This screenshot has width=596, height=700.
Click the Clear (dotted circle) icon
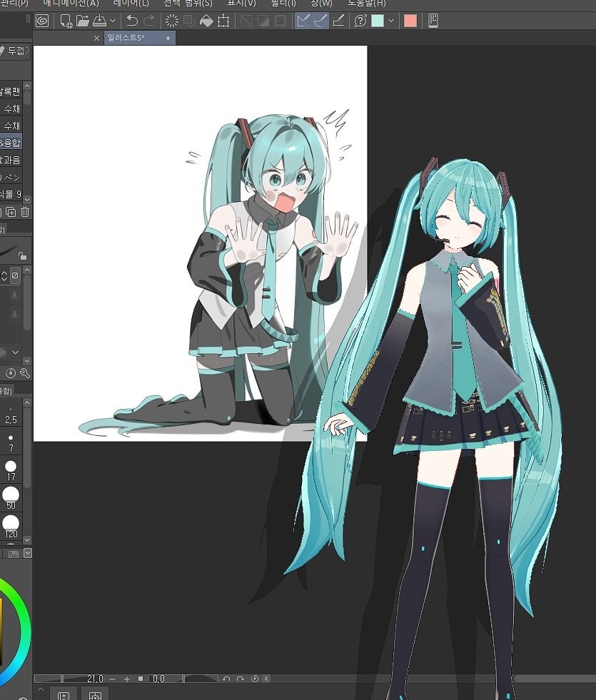171,21
